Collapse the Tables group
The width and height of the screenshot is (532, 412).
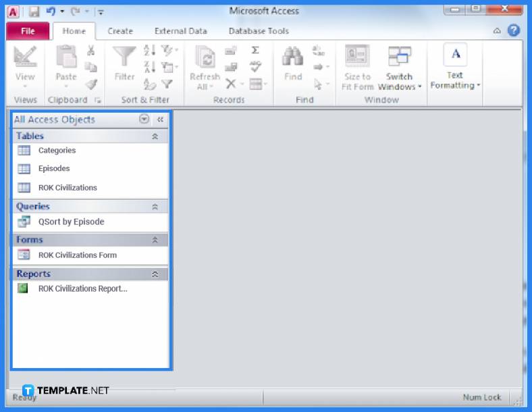(x=155, y=136)
